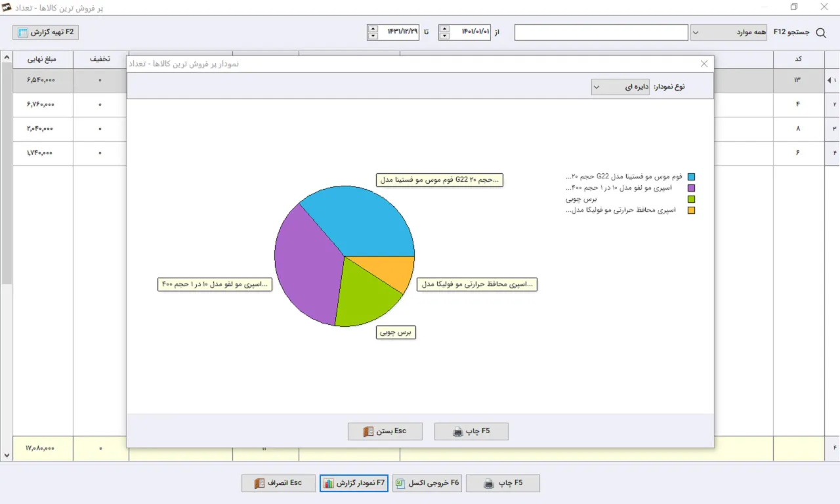Decrease the از start date with down arrow
This screenshot has height=504, width=840.
pos(445,36)
